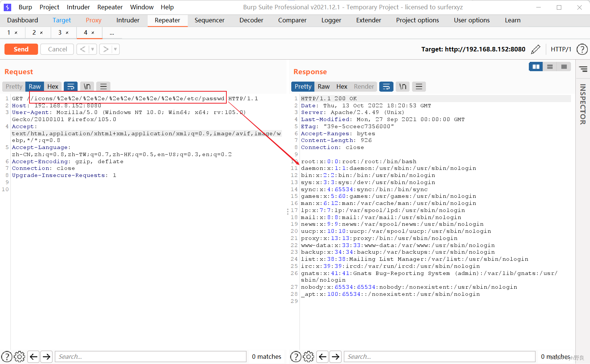Image resolution: width=590 pixels, height=364 pixels.
Task: Focus the request search field
Action: pos(151,357)
